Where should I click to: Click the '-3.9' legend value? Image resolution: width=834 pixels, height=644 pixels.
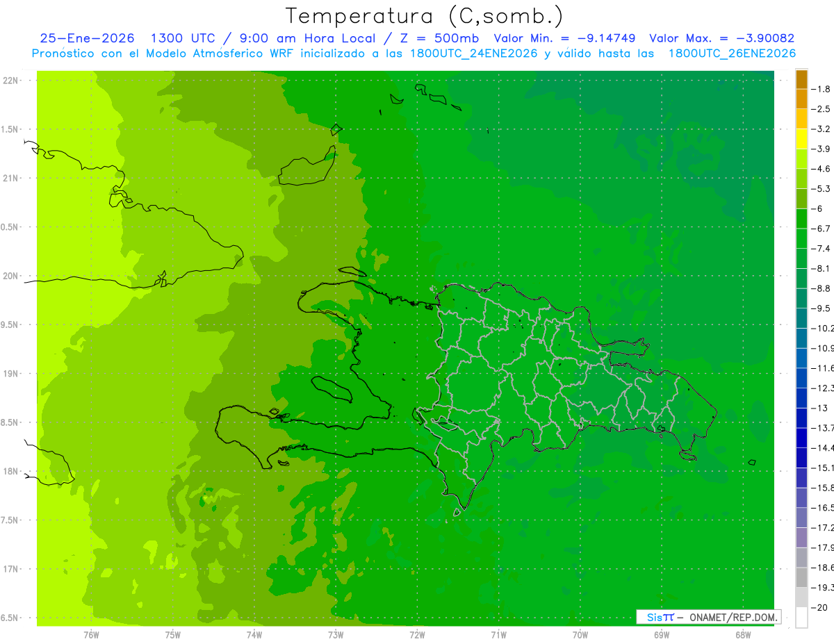pyautogui.click(x=821, y=149)
